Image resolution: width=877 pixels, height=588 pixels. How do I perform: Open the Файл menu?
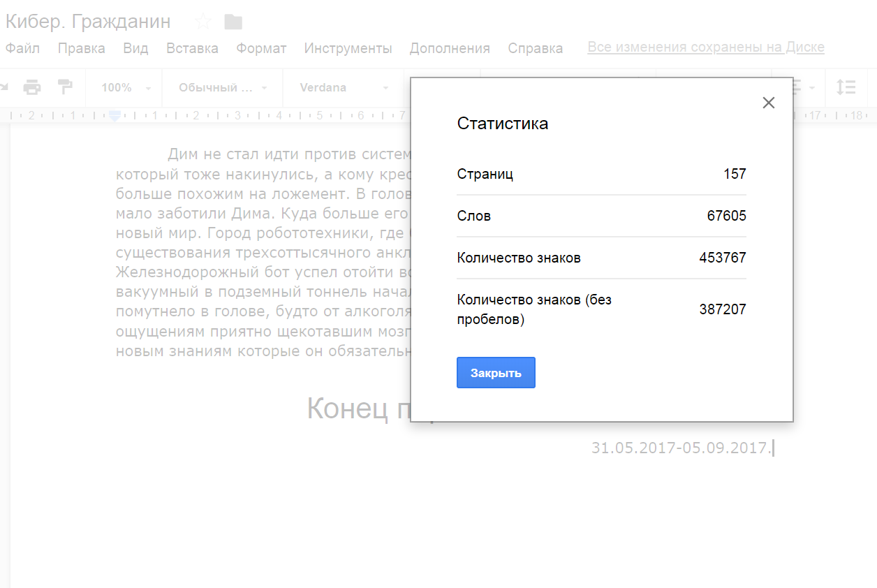pos(22,48)
